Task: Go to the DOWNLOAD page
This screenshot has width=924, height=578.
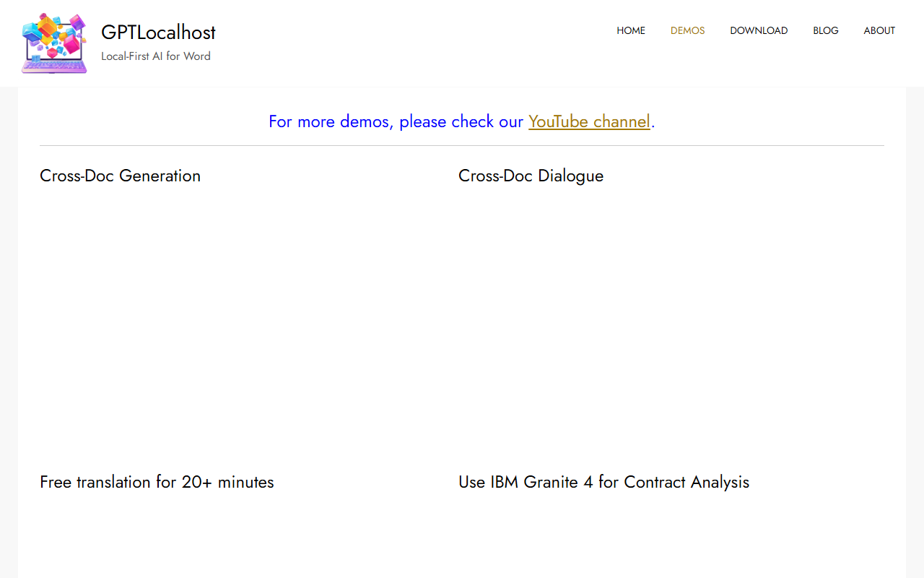Action: pyautogui.click(x=759, y=30)
